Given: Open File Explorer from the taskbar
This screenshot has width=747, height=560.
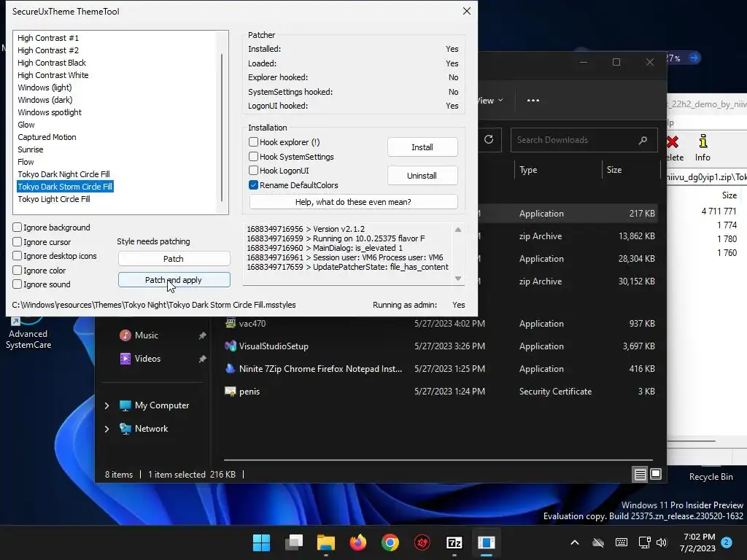Looking at the screenshot, I should [326, 542].
